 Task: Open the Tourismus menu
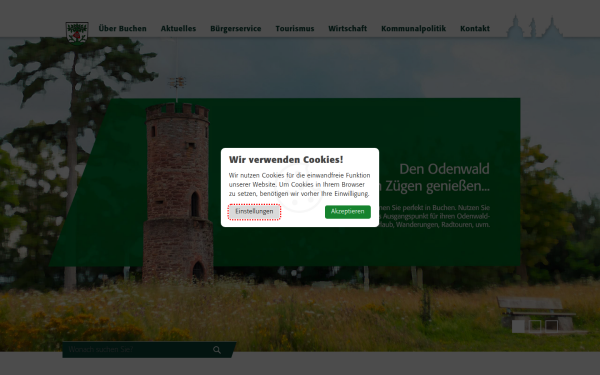click(295, 28)
